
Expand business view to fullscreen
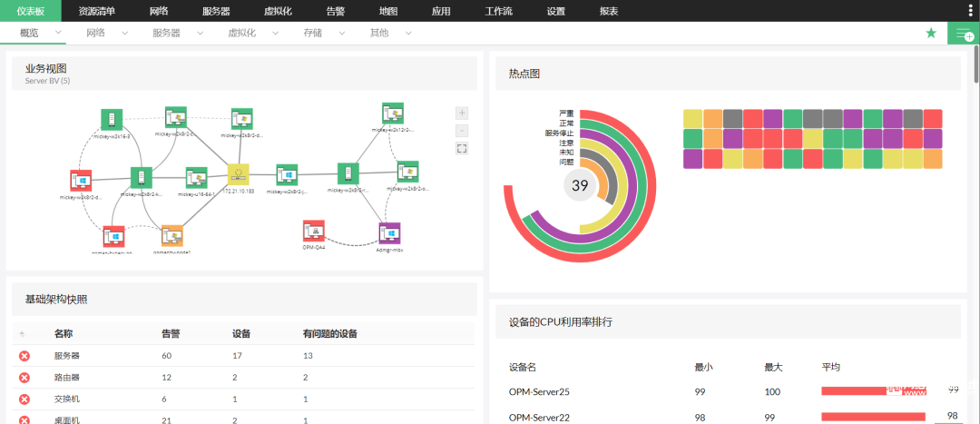(463, 149)
